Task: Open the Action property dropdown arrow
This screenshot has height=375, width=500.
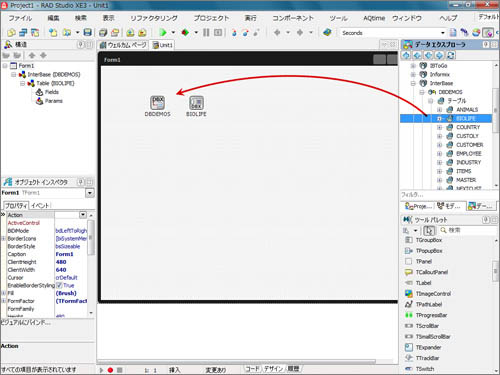Action: (83, 215)
